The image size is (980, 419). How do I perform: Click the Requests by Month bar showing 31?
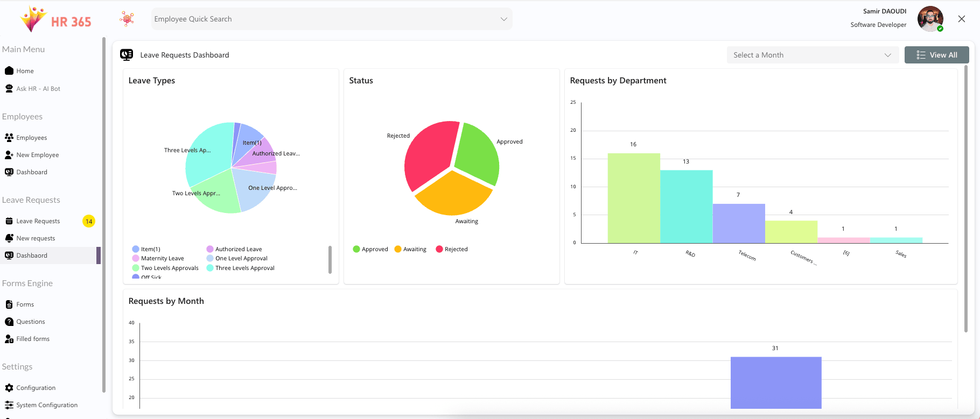click(776, 382)
